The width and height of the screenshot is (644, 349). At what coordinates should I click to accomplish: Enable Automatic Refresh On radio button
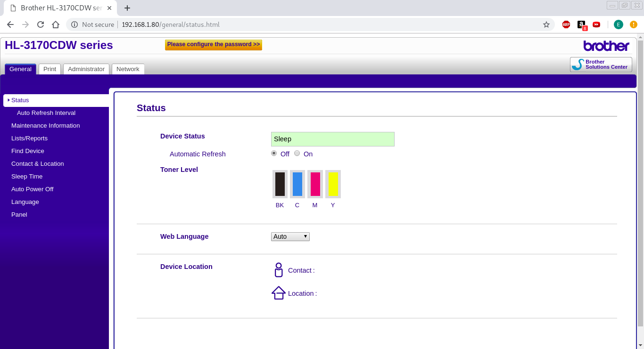pyautogui.click(x=297, y=153)
